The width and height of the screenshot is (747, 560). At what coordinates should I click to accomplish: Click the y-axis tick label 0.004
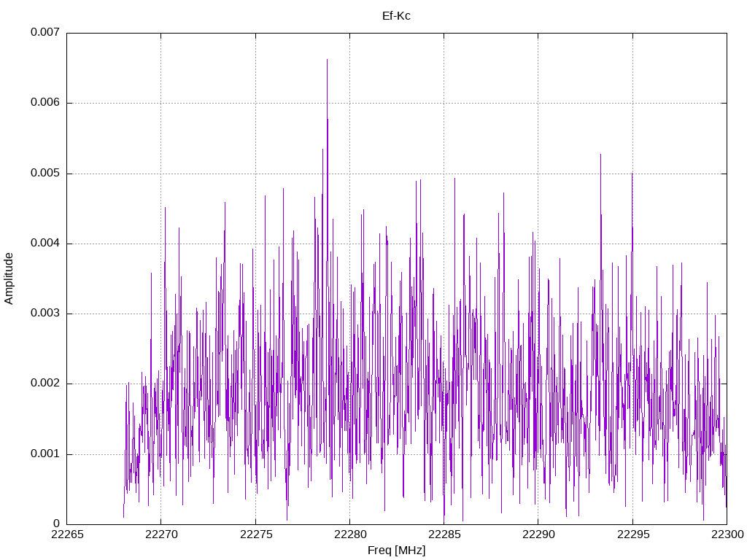45,243
